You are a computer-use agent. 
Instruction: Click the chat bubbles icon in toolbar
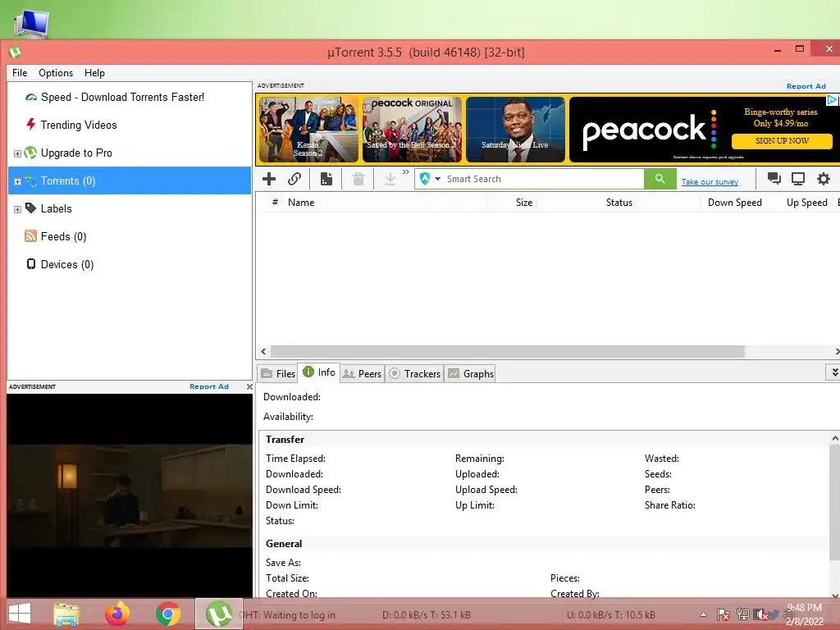774,178
